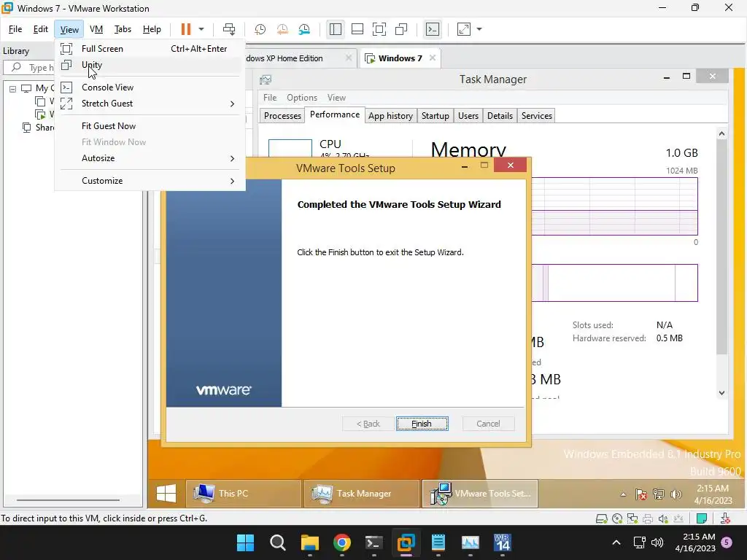747x560 pixels.
Task: Switch to the Windows 7 VM tab
Action: tap(400, 58)
